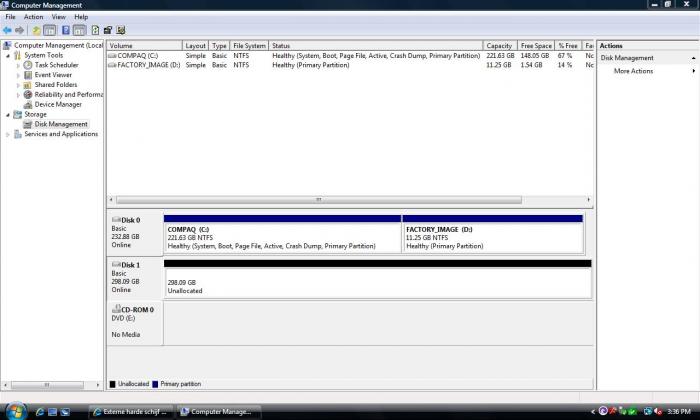
Task: Click the Reliability and Performance gauge icon
Action: click(x=28, y=95)
